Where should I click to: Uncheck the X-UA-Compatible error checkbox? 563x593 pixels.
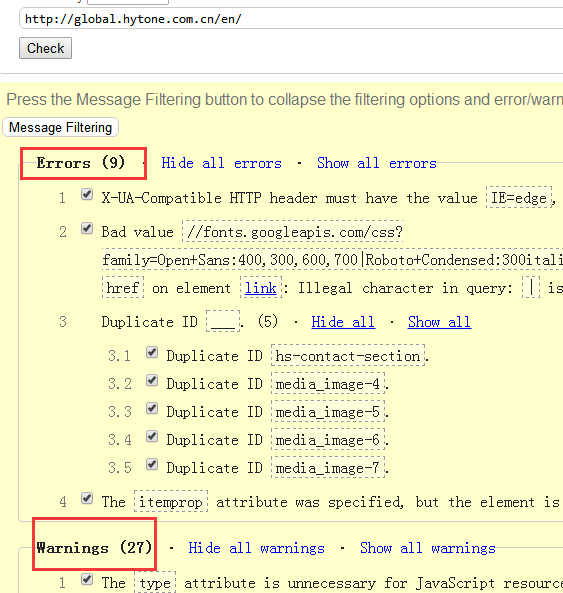[x=87, y=195]
